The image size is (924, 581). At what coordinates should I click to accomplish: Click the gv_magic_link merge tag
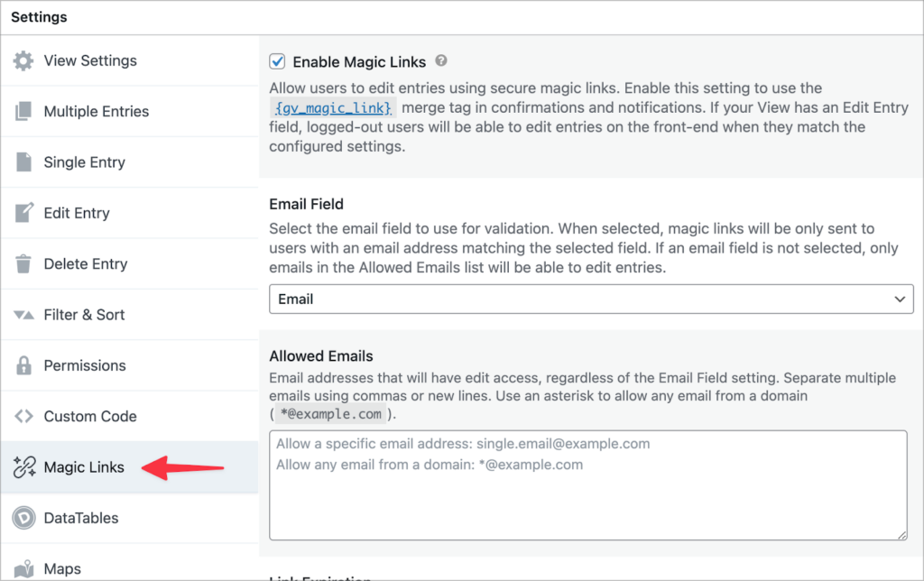click(331, 108)
